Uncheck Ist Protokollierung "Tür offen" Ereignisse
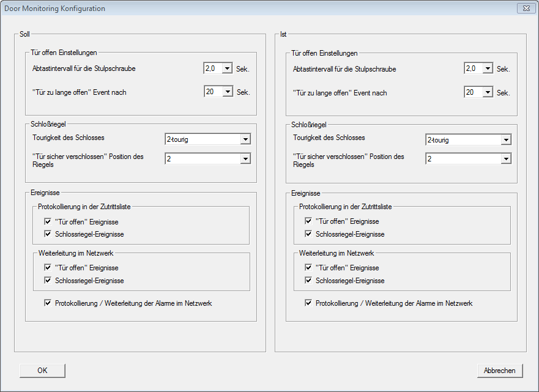Screen dimensions: 539x392 pos(308,221)
